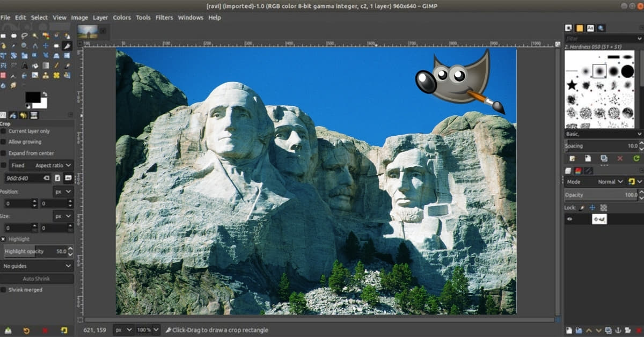Hide the layer using its eye icon
Image resolution: width=644 pixels, height=337 pixels.
(x=570, y=219)
